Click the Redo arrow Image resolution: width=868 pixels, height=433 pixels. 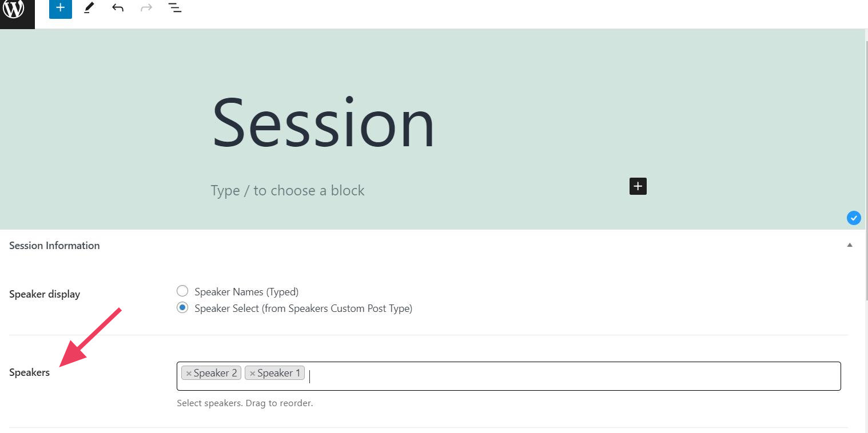(146, 8)
